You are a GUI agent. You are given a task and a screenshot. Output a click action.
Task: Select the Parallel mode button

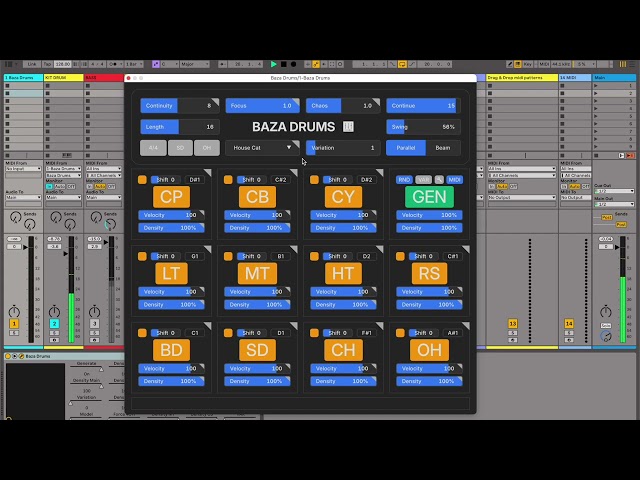click(x=406, y=148)
